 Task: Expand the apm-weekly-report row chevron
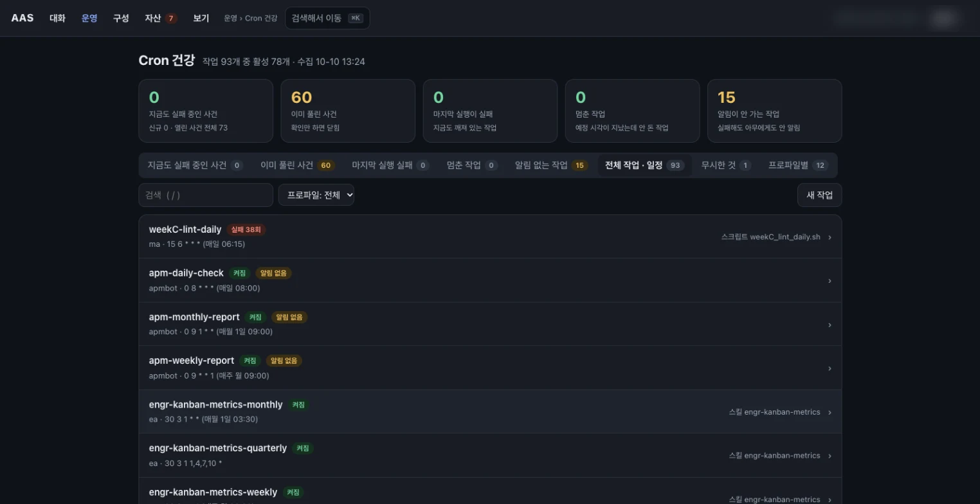(830, 368)
